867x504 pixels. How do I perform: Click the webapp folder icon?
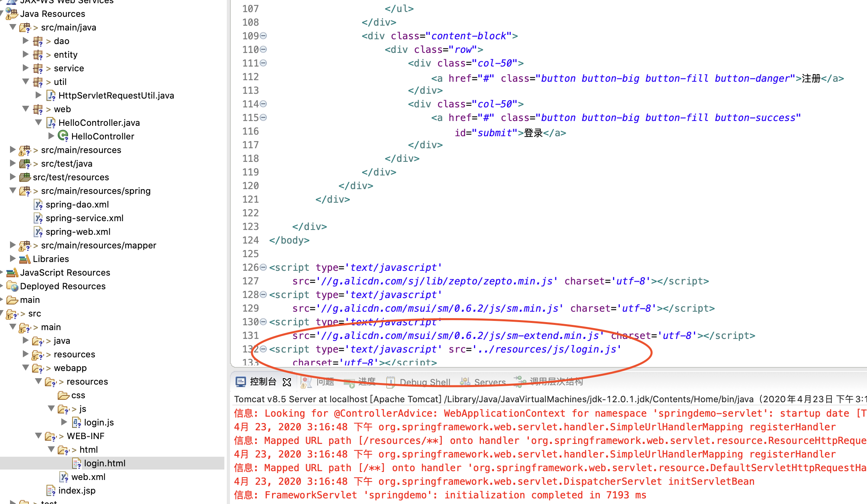(38, 368)
